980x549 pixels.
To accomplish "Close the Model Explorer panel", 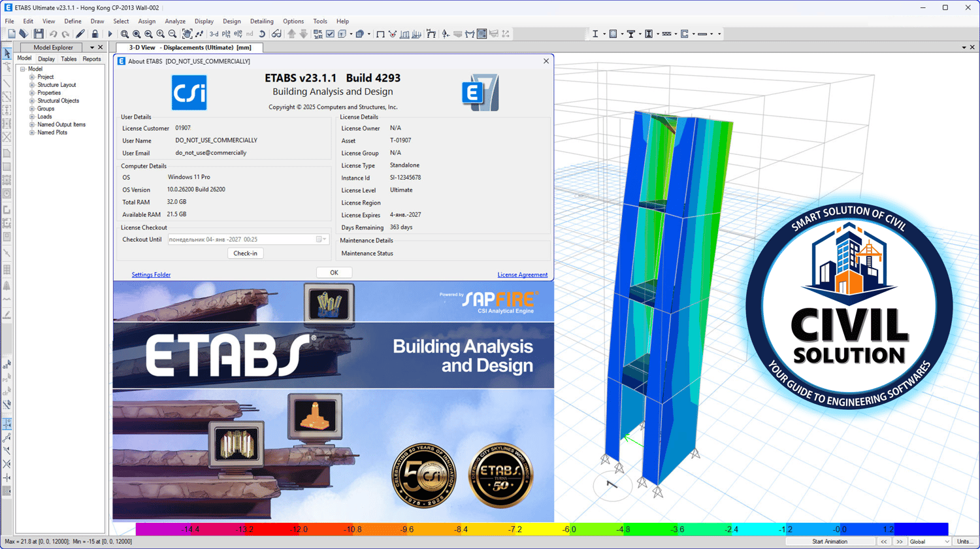I will coord(101,48).
